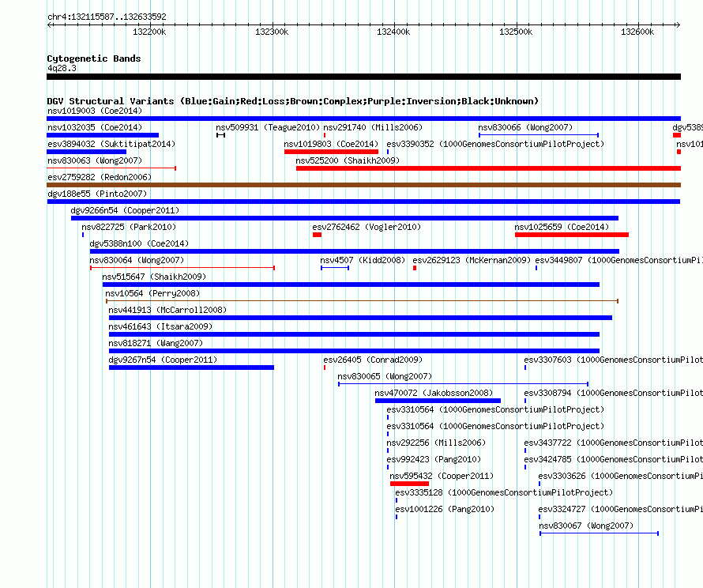Click the dgv9267n54 (Cooper2011) label
This screenshot has height=588, width=703.
click(163, 360)
